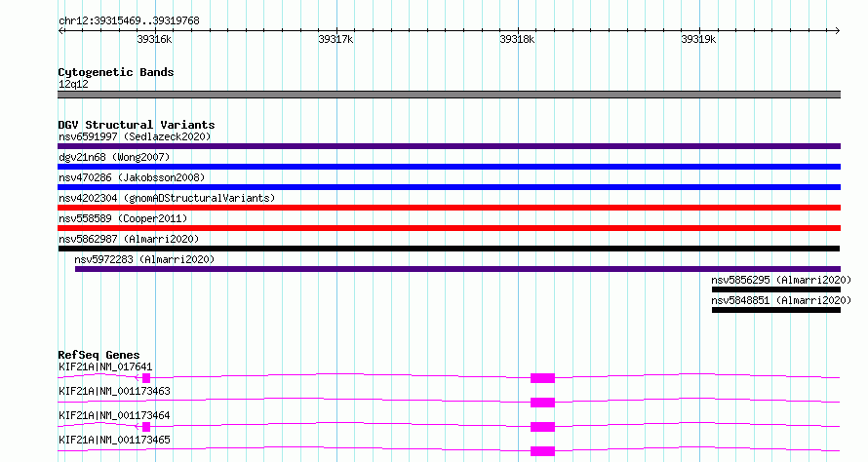The width and height of the screenshot is (868, 462).
Task: Open the nsv5856295 (Almarri2020) label
Action: (x=781, y=280)
